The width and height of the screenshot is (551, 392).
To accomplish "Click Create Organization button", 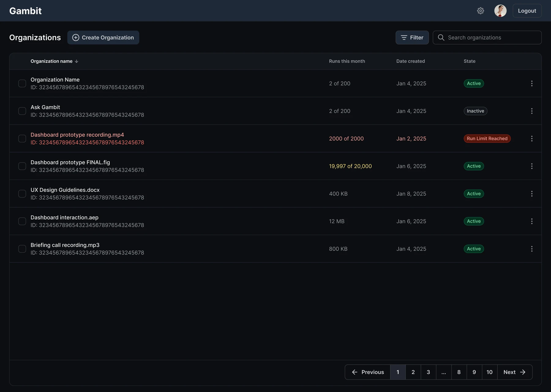I will point(103,37).
